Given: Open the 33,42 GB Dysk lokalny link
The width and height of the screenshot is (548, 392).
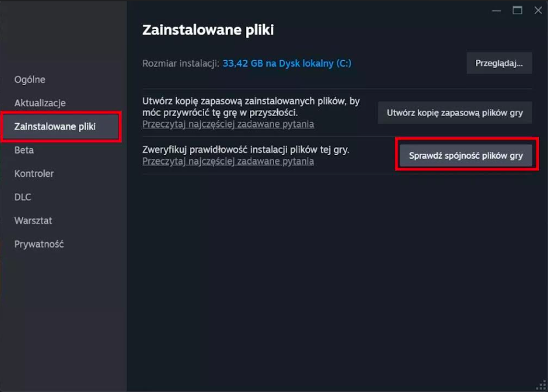Looking at the screenshot, I should (287, 63).
